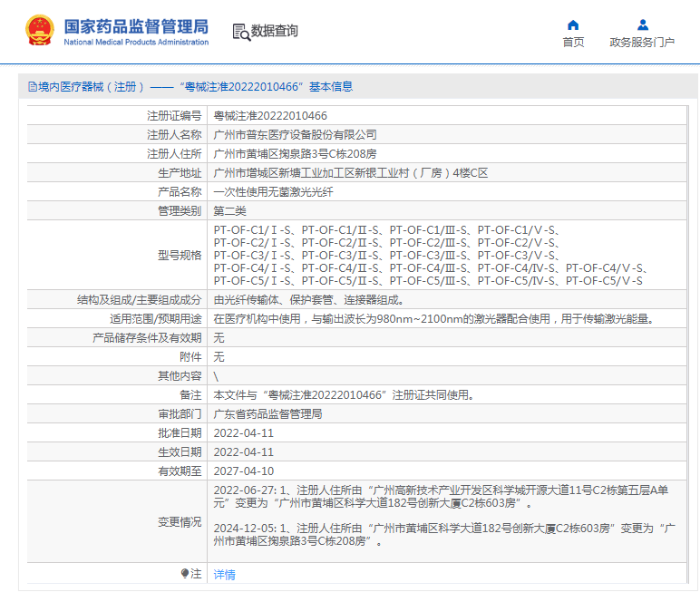Click expiry date 2027-04-10
This screenshot has width=700, height=592.
pyautogui.click(x=244, y=471)
